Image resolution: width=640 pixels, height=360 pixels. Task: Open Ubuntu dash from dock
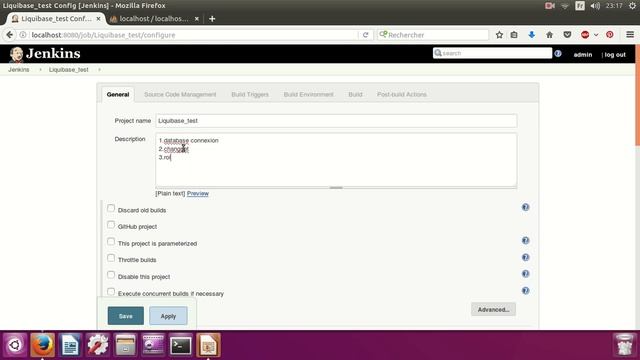click(x=15, y=345)
